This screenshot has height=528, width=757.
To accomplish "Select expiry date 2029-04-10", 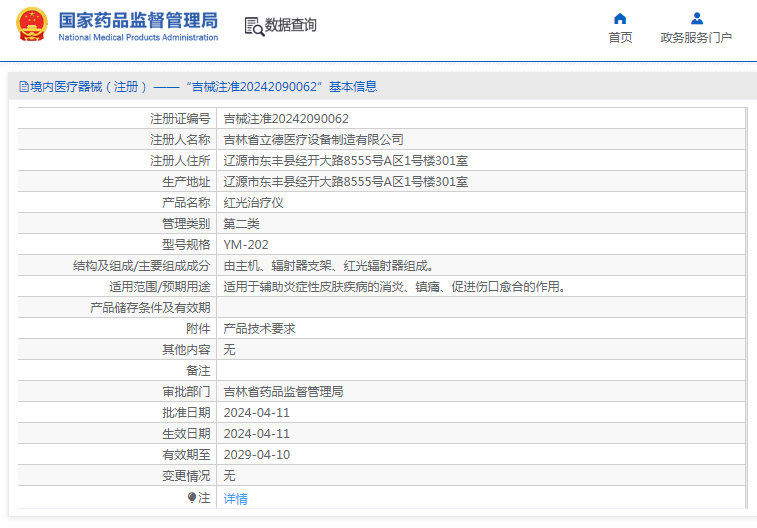I will click(256, 455).
